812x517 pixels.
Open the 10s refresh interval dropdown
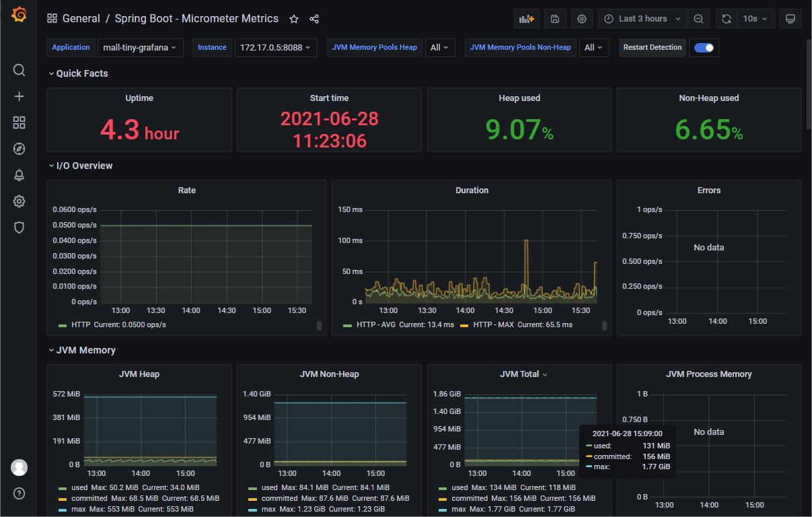point(756,19)
